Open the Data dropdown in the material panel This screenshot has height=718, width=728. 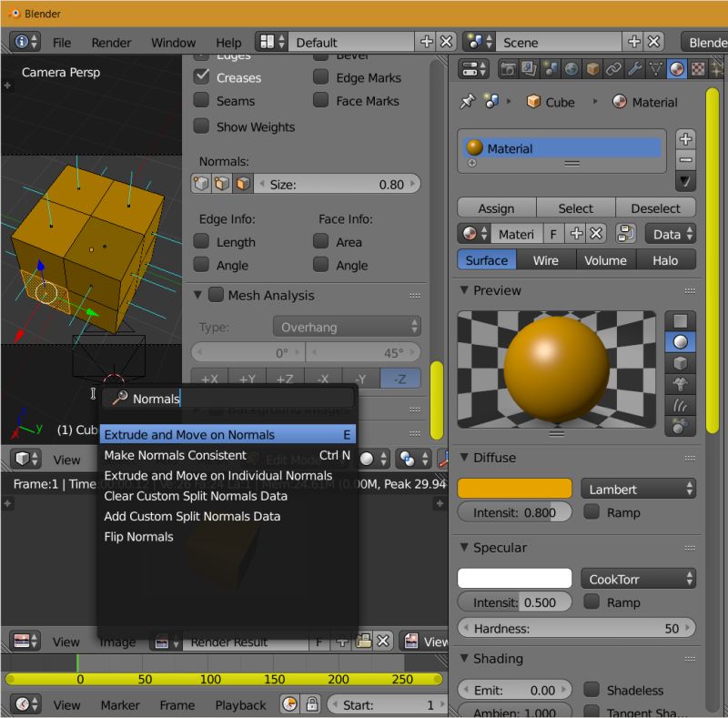670,234
